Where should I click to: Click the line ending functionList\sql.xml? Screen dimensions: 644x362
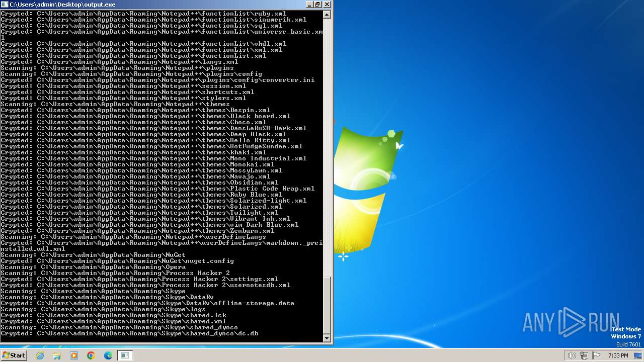pos(141,26)
